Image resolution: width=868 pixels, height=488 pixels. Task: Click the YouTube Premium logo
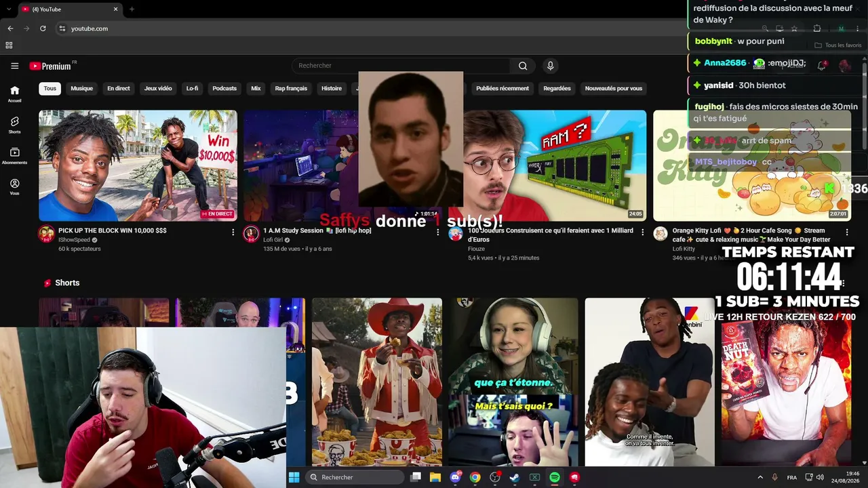click(50, 66)
